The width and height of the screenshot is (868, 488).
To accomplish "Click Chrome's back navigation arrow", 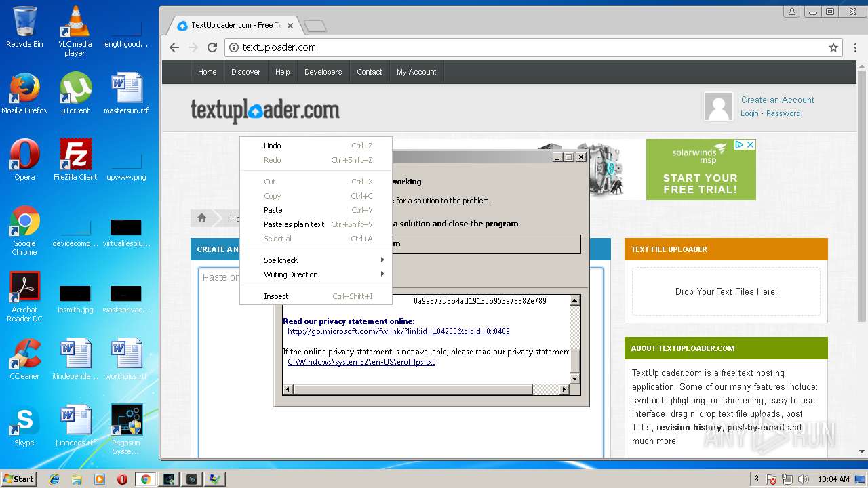I will coord(174,47).
